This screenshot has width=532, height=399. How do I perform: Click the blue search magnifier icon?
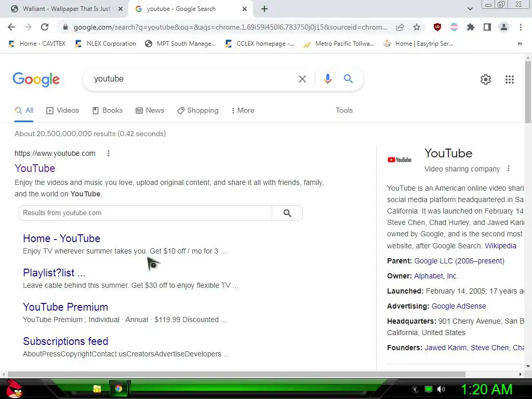[x=348, y=79]
